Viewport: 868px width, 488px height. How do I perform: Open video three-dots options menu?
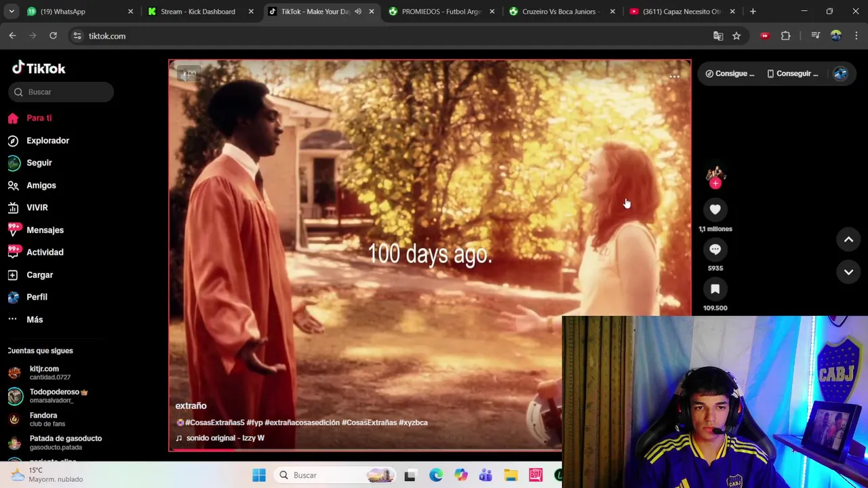[674, 77]
